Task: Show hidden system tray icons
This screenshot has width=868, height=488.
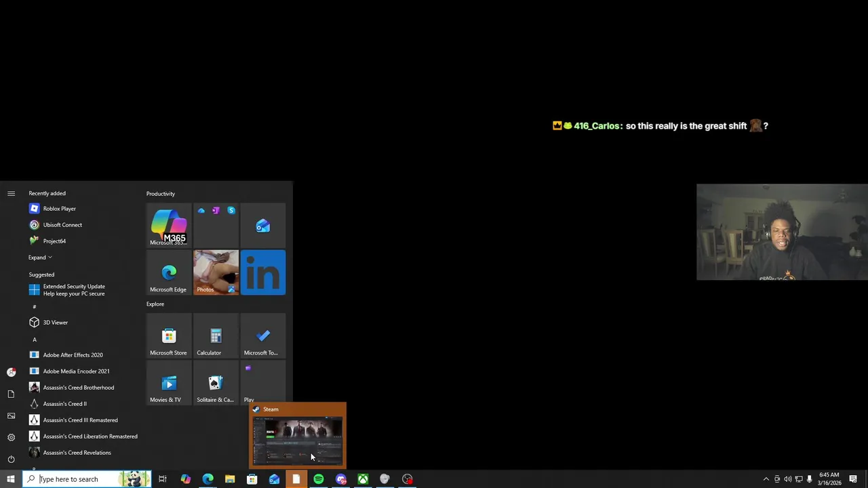Action: 766,479
